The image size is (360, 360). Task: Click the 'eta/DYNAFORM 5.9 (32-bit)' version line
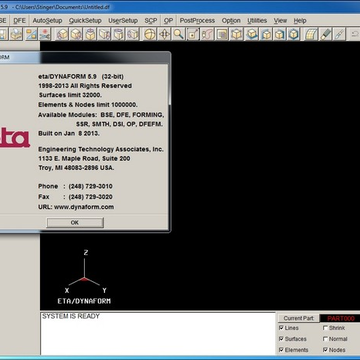point(81,77)
